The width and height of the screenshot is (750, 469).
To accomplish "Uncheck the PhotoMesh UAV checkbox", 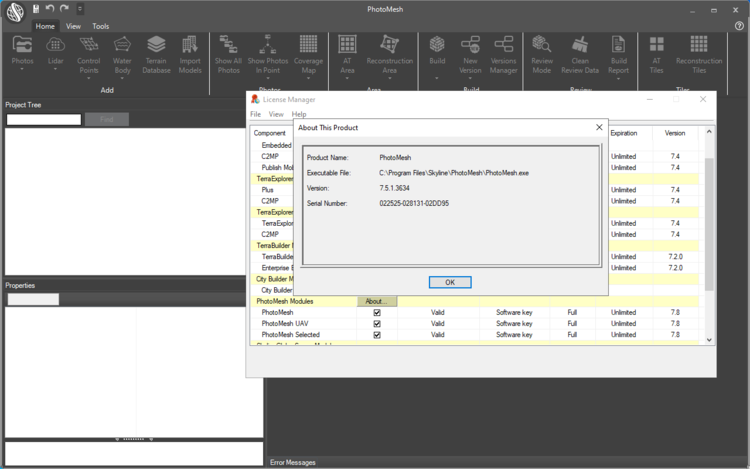I will 377,323.
